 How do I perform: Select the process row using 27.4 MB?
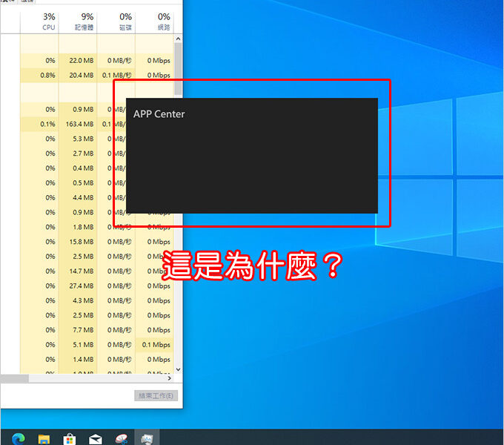(x=74, y=286)
